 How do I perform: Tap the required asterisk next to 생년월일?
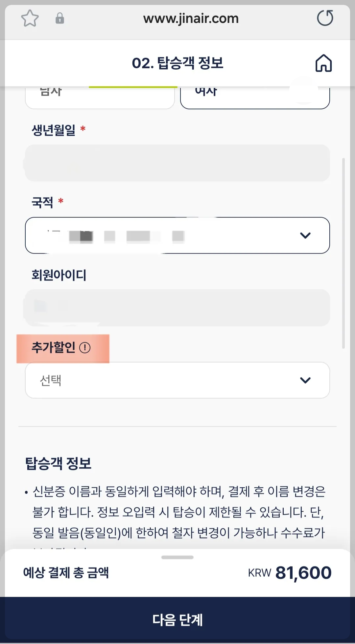84,129
